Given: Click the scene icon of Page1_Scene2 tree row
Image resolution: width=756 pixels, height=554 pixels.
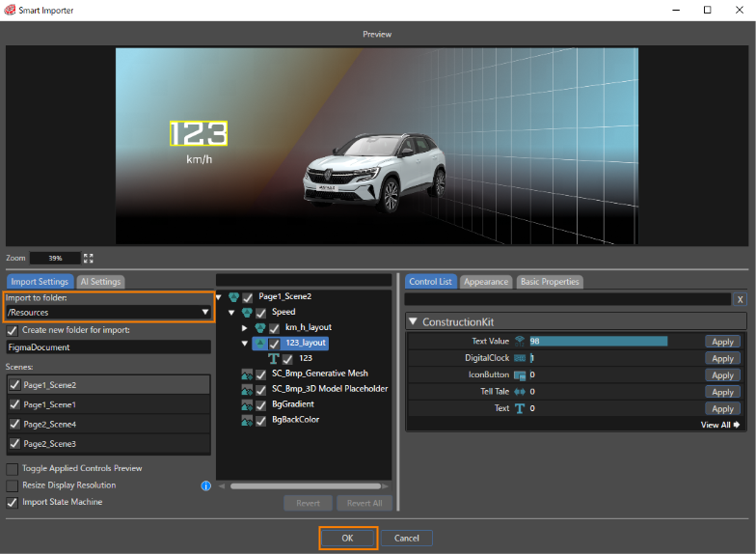Looking at the screenshot, I should pyautogui.click(x=233, y=297).
